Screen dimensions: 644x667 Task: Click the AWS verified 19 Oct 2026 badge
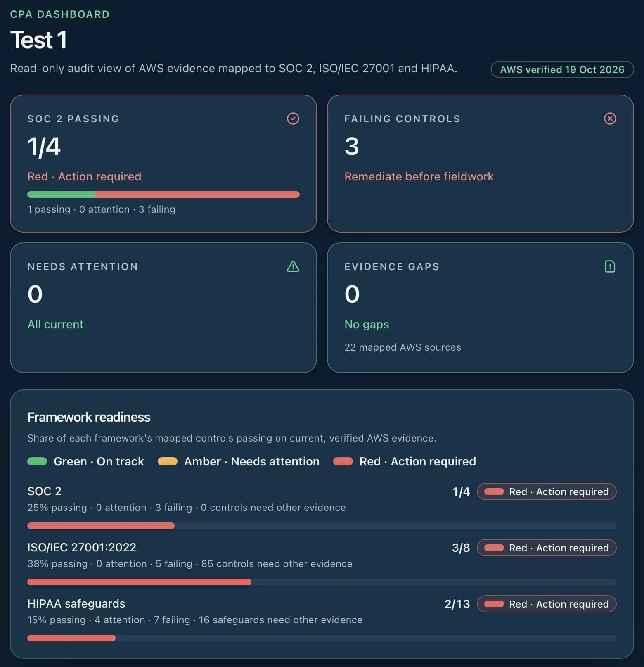pos(562,69)
